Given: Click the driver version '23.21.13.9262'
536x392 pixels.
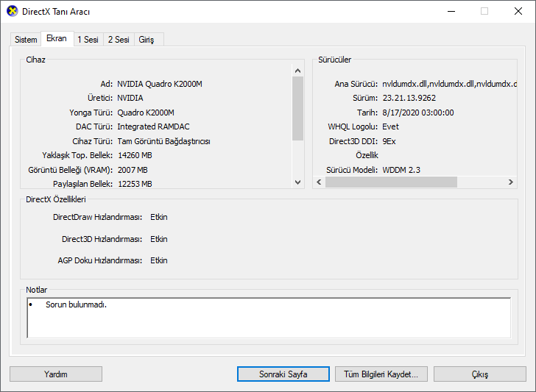Looking at the screenshot, I should click(x=409, y=98).
